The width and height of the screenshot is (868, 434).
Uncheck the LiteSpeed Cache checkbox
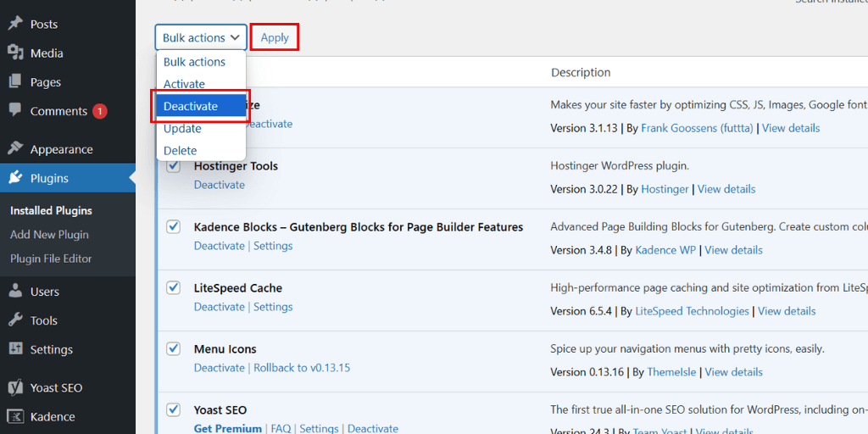pos(173,287)
